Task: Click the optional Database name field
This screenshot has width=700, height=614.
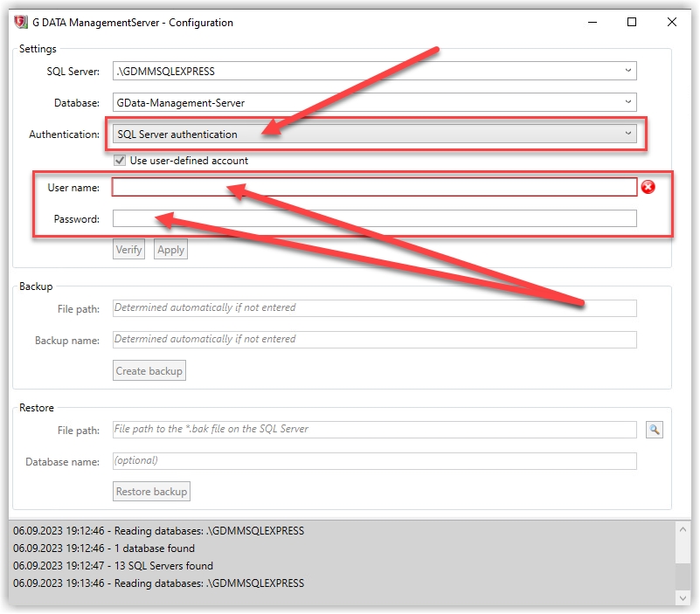Action: point(375,461)
